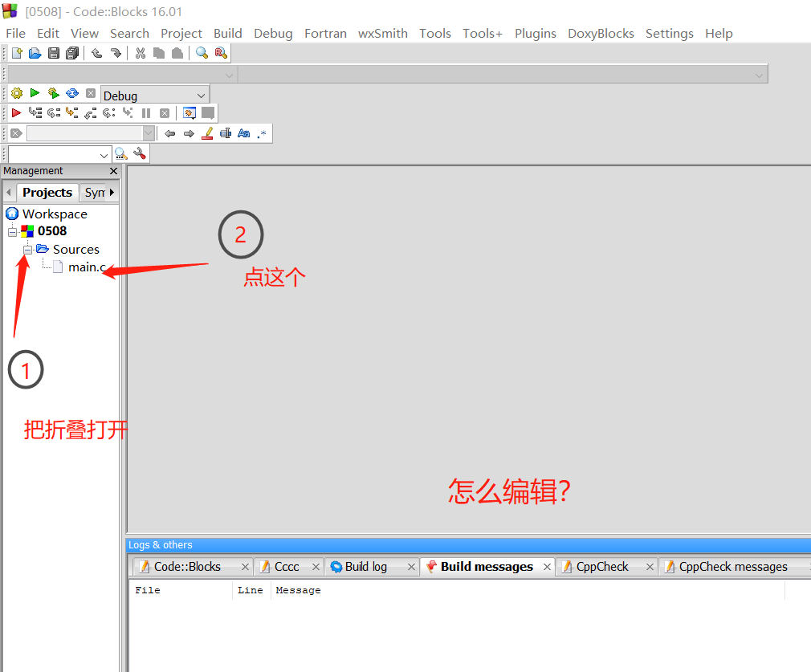This screenshot has height=672, width=811.
Task: Pause the debugger with the Pause icon
Action: 145,112
